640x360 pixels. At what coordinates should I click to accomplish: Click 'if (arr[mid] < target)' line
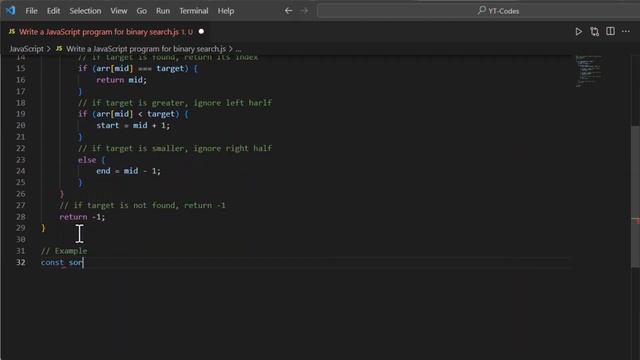tap(133, 114)
